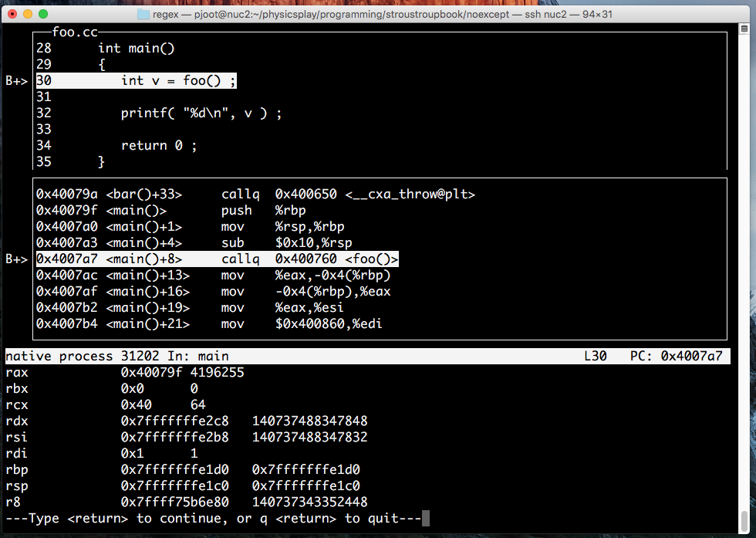Click the rcx register value 0x40
Viewport: 756px width, 538px height.
point(137,404)
